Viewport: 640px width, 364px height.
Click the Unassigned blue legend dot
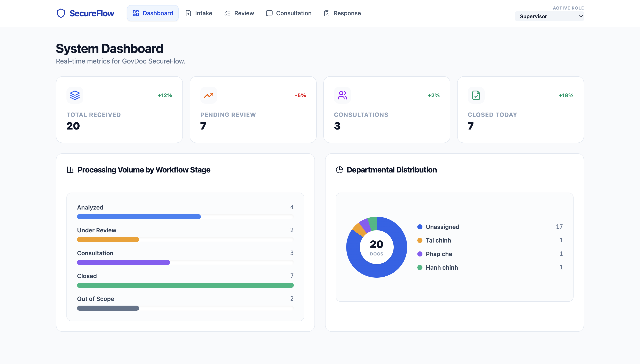click(x=420, y=227)
